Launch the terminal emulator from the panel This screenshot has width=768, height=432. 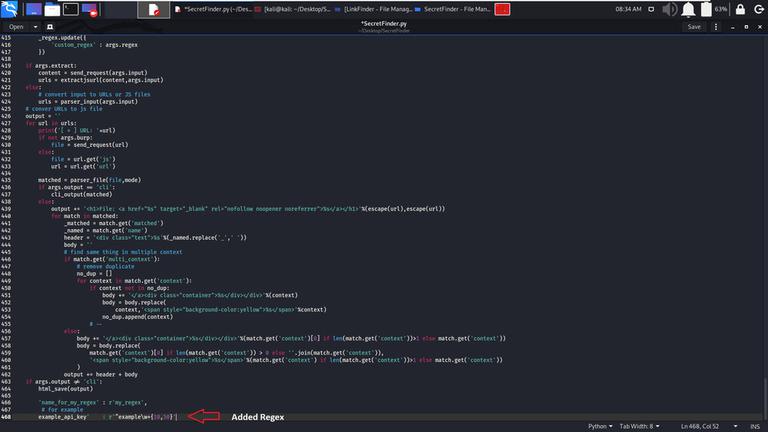point(71,9)
